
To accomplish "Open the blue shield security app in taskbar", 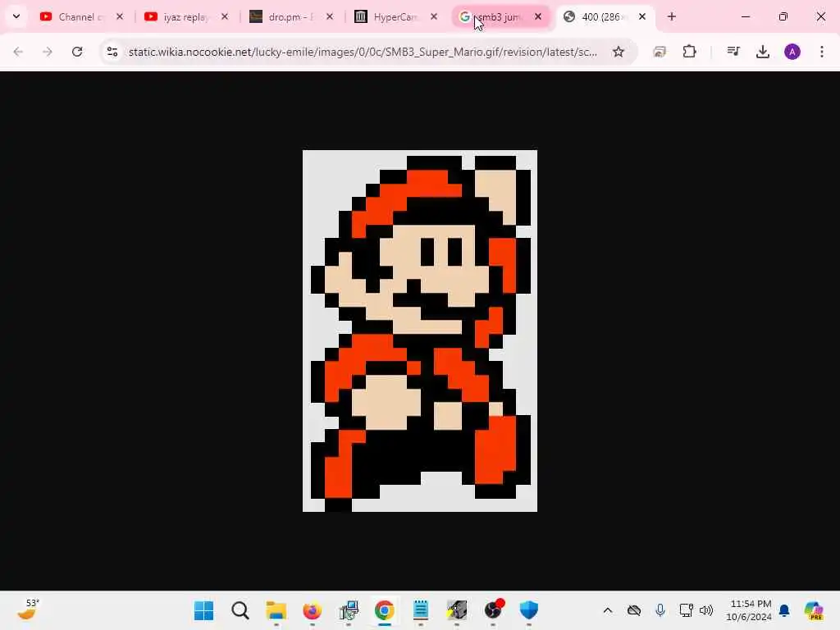I will (x=529, y=610).
